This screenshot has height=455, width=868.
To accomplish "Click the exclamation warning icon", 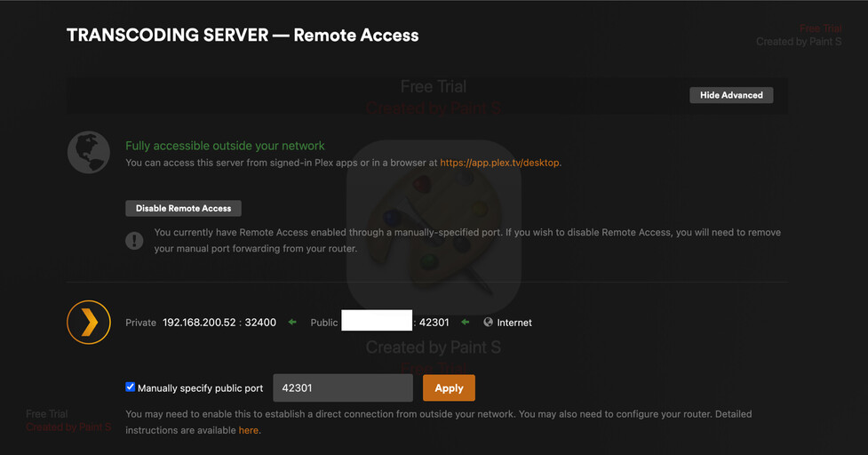I will point(134,240).
